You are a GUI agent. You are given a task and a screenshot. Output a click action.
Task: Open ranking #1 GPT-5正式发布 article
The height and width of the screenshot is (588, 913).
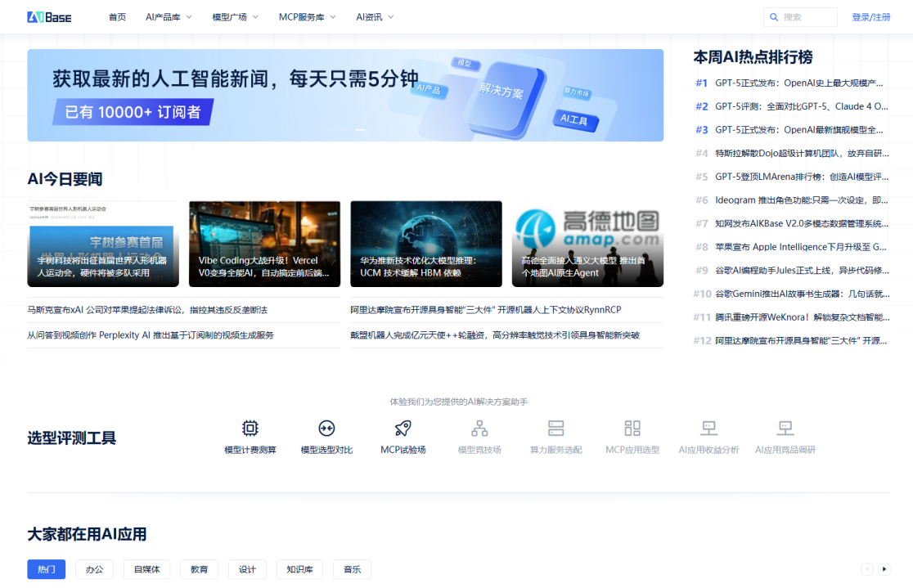792,83
